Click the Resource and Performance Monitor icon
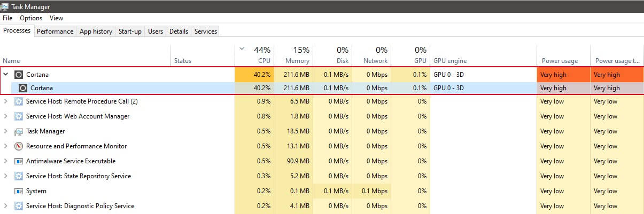Viewport: 644px width, 214px height. point(19,146)
